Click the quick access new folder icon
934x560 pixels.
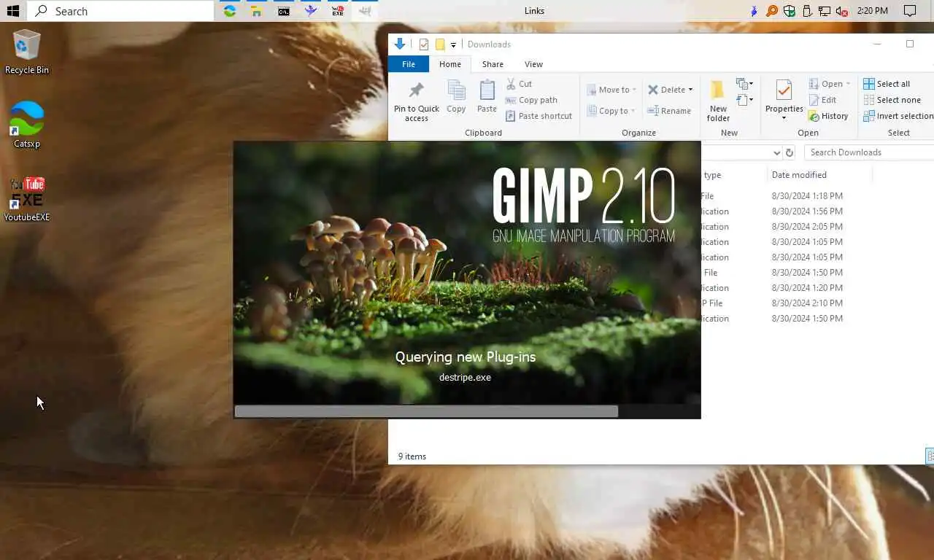click(440, 44)
